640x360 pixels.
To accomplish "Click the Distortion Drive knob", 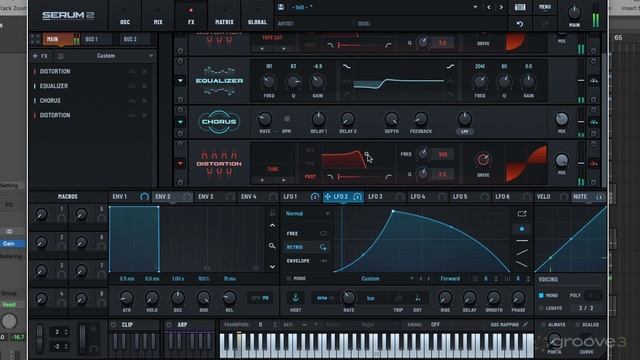I will [483, 160].
